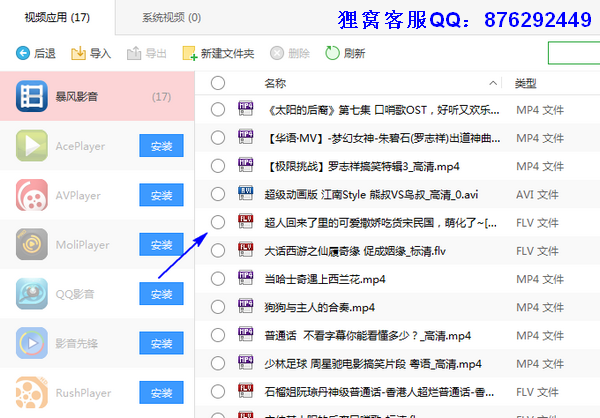Click the 导入 toolbar label
The image size is (600, 418).
[x=100, y=53]
